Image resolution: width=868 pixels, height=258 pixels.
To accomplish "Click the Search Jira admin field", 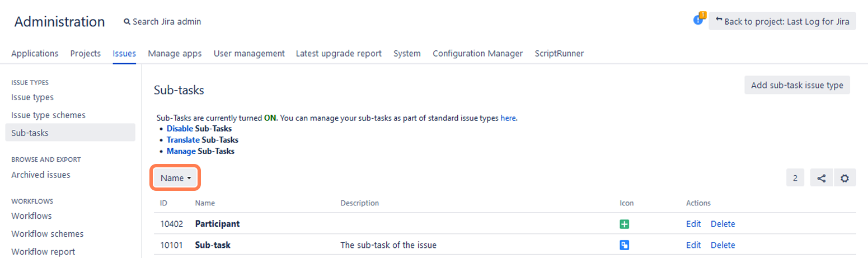I will click(x=167, y=22).
